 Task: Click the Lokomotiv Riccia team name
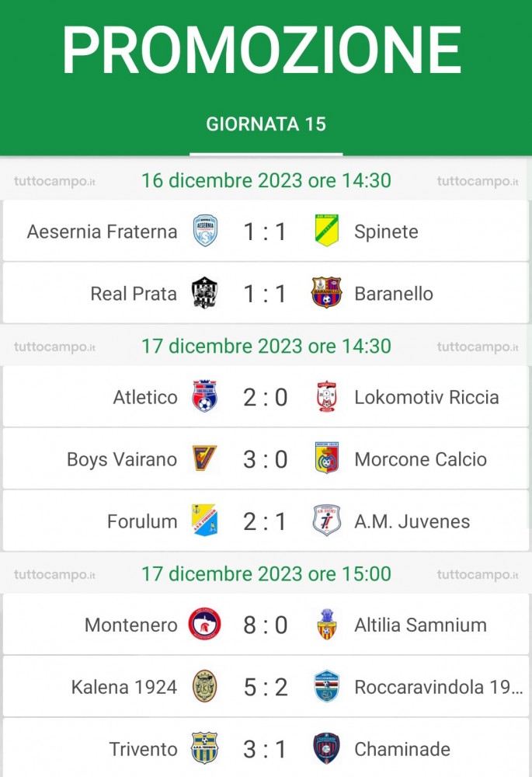coord(426,397)
